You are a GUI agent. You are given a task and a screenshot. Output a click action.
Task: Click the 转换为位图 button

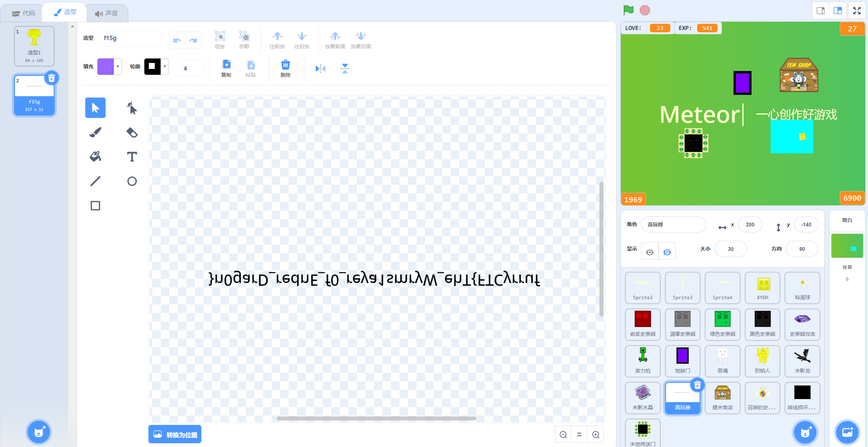point(175,434)
